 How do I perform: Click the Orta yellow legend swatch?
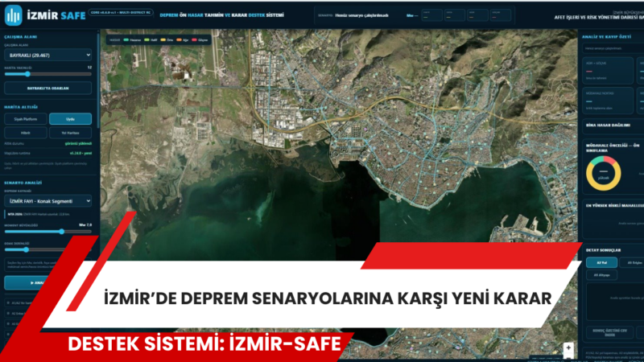pos(163,39)
